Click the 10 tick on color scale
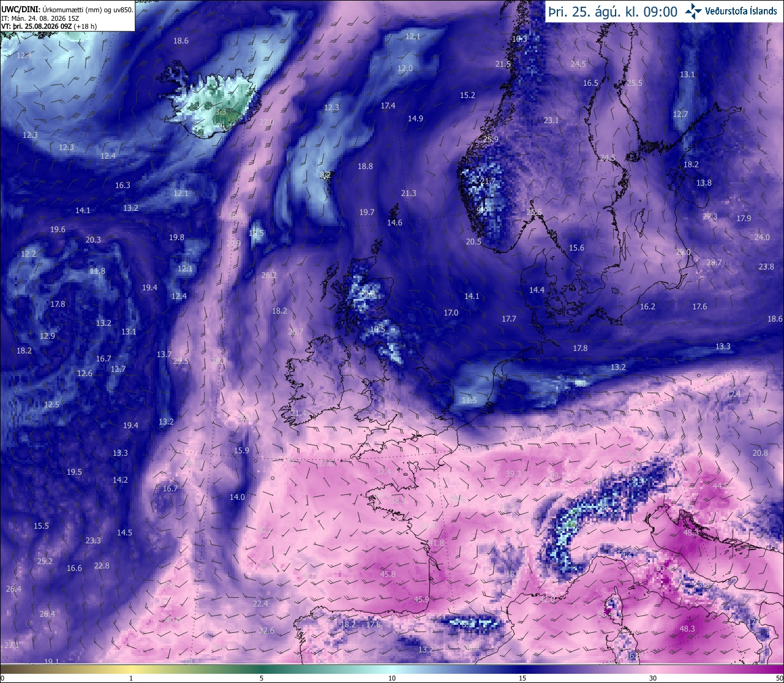This screenshot has height=683, width=784. (392, 678)
